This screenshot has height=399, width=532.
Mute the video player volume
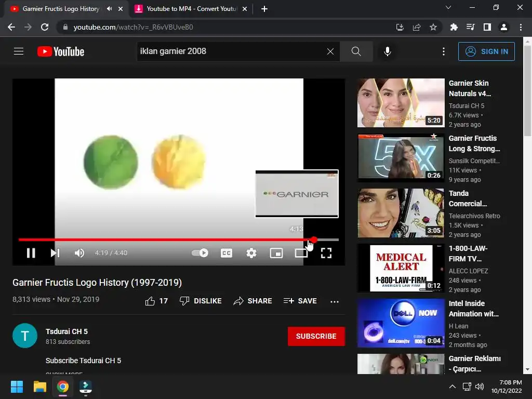[79, 253]
